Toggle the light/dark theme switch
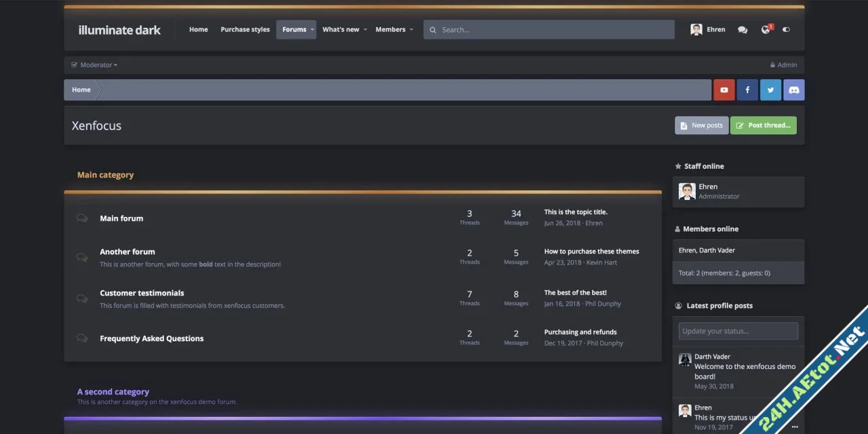868x434 pixels. point(787,30)
